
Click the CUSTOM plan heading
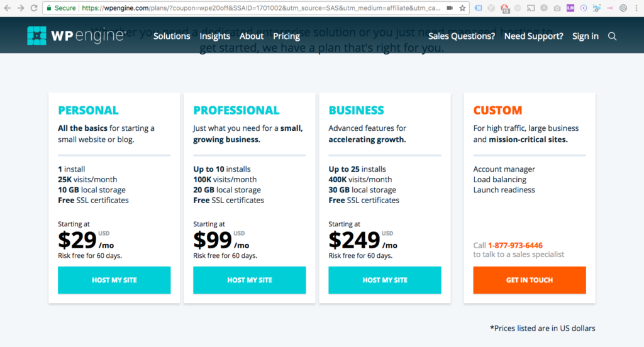coord(497,110)
